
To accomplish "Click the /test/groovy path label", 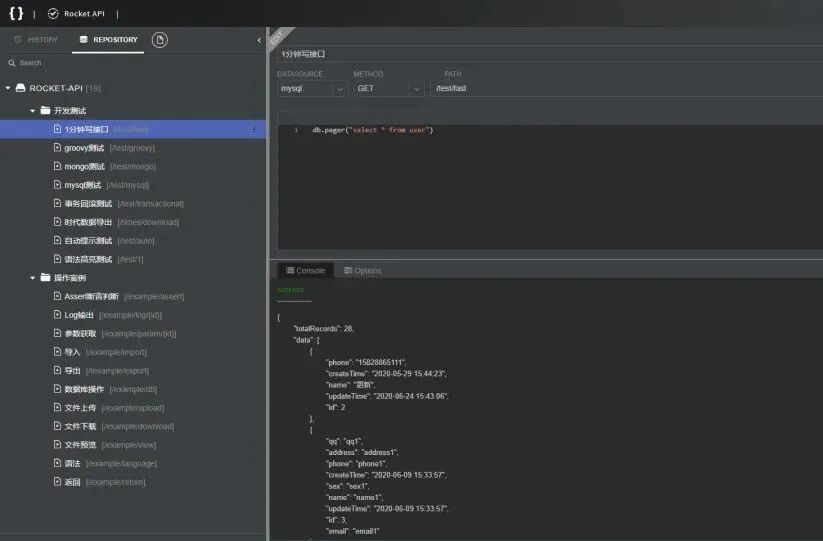I will (x=132, y=148).
